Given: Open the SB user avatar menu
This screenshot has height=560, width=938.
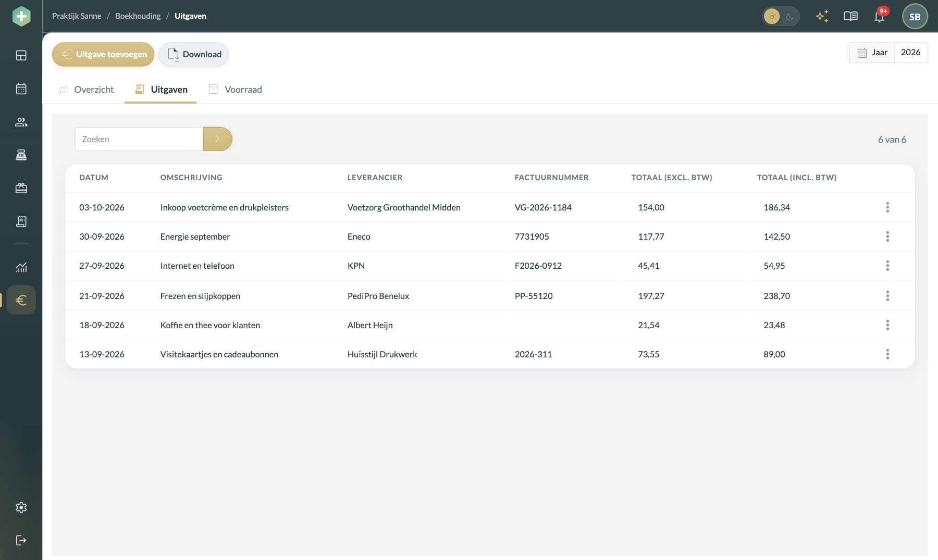Looking at the screenshot, I should [915, 17].
